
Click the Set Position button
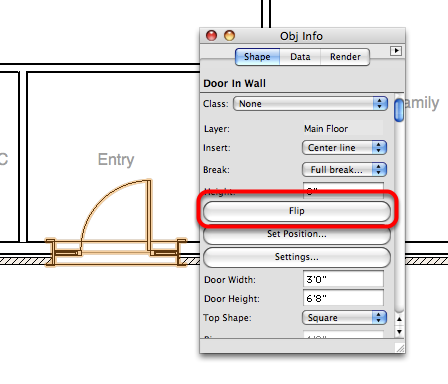[x=297, y=234]
